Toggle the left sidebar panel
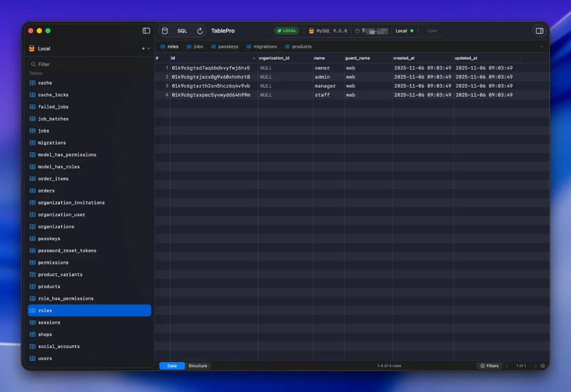571x392 pixels. point(146,30)
